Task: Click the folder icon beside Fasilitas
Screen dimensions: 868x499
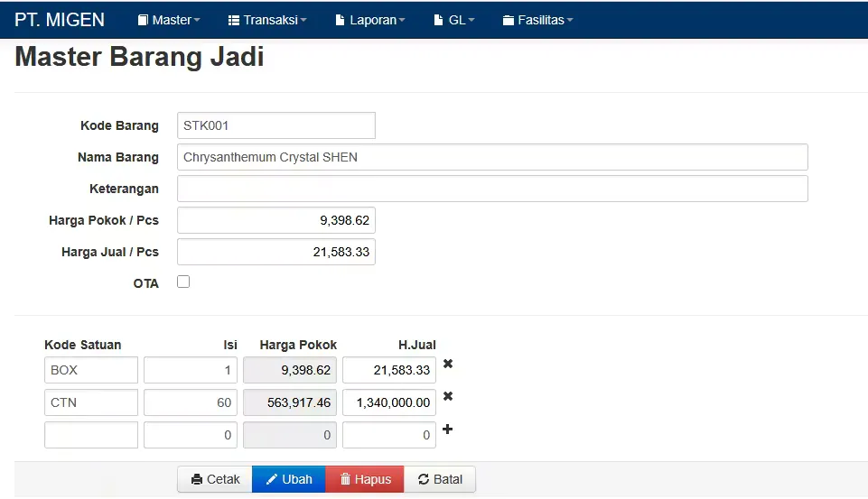Action: [x=509, y=21]
